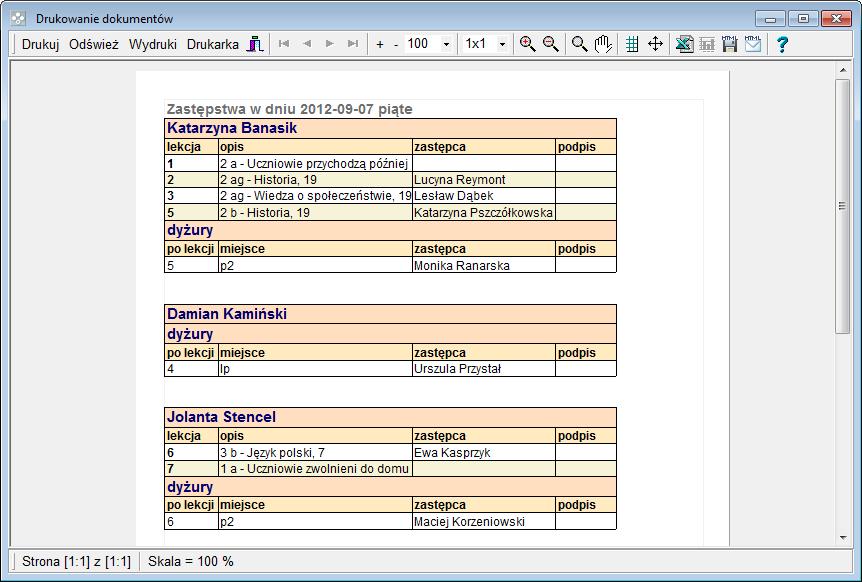Screen dimensions: 862x582
Task: Click 'Strona [1:1] z [1:1]' status text
Action: click(x=76, y=562)
